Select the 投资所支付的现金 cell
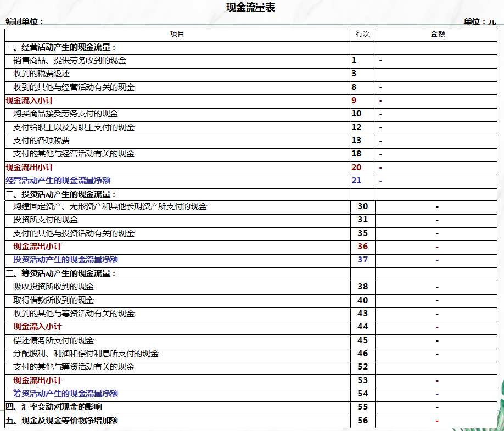 pyautogui.click(x=177, y=221)
